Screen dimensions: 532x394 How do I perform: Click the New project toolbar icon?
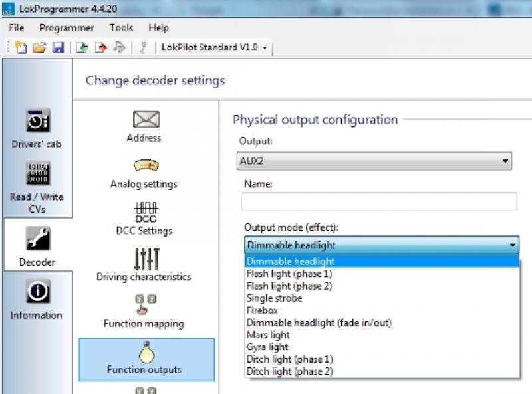[x=21, y=47]
